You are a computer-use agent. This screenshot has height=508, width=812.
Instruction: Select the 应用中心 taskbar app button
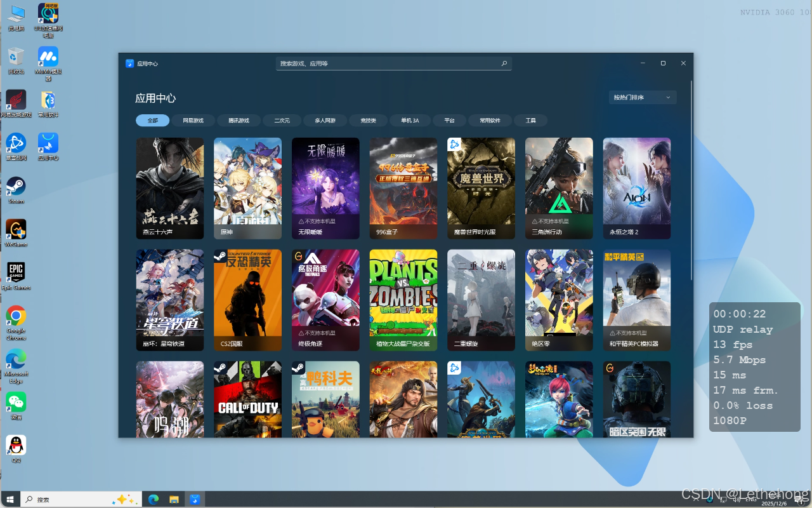(x=195, y=500)
